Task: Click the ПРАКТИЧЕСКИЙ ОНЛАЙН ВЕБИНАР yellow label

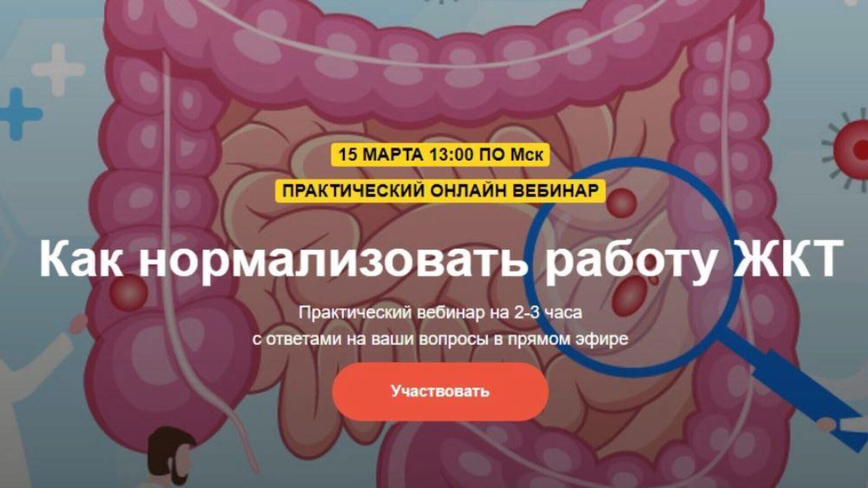Action: [x=440, y=191]
